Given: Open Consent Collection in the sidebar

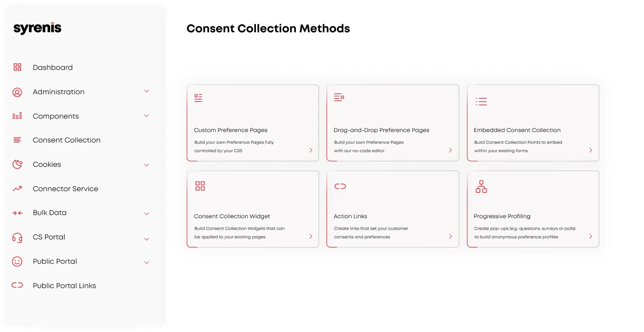Looking at the screenshot, I should (x=67, y=140).
